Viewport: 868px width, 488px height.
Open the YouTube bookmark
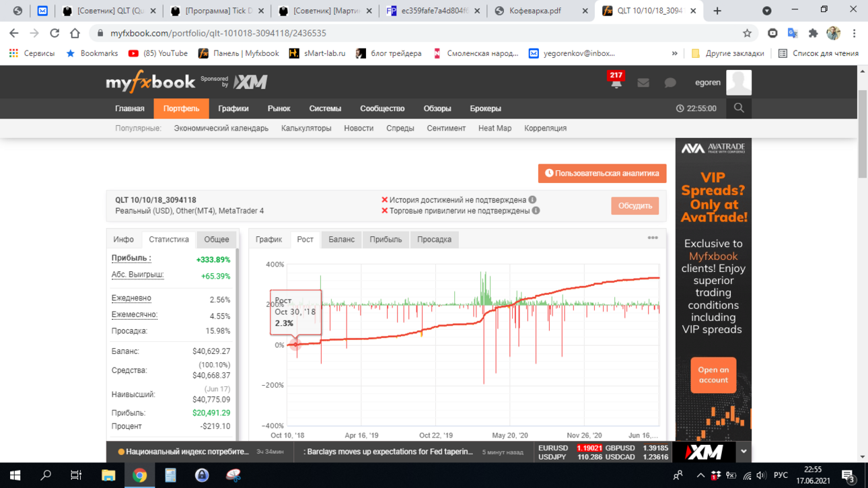click(158, 53)
